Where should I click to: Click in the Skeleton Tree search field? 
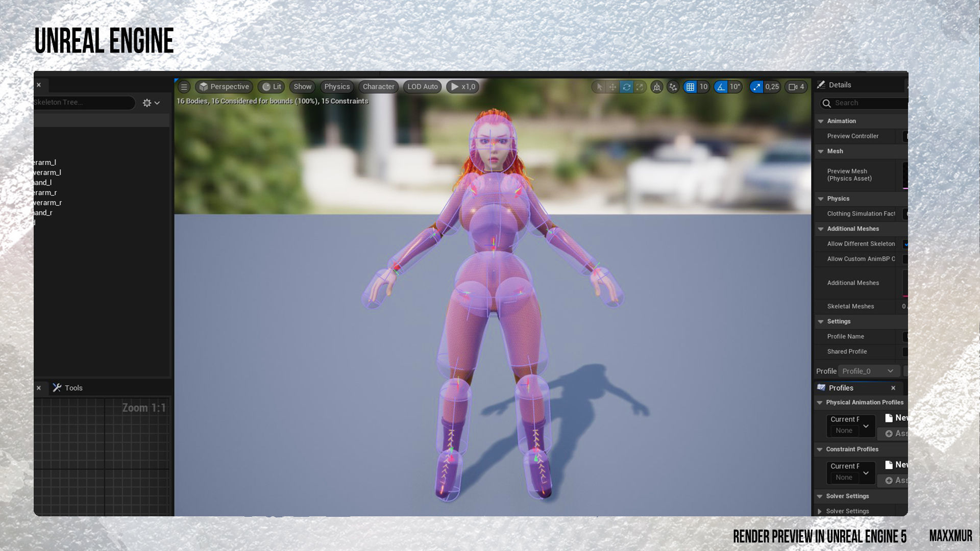(x=84, y=103)
